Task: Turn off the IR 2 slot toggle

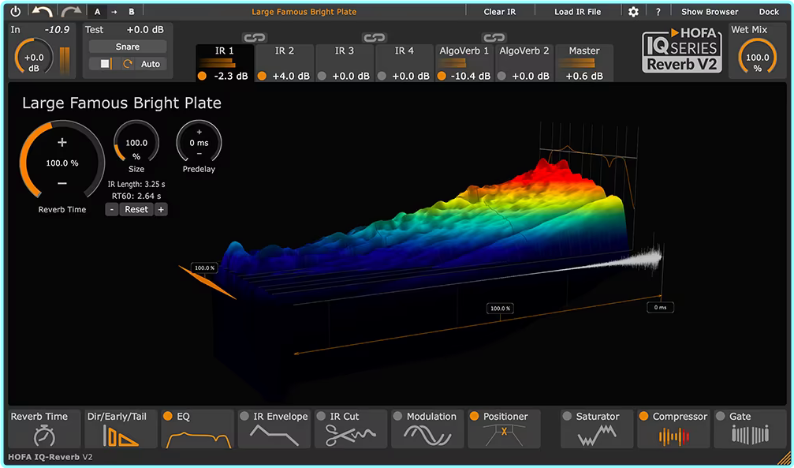Action: (x=262, y=76)
